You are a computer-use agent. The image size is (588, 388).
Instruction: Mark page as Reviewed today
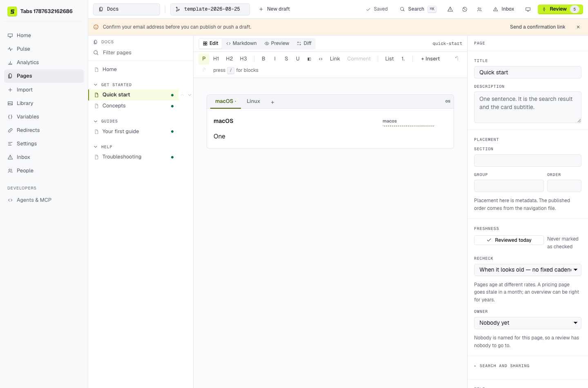pos(509,240)
